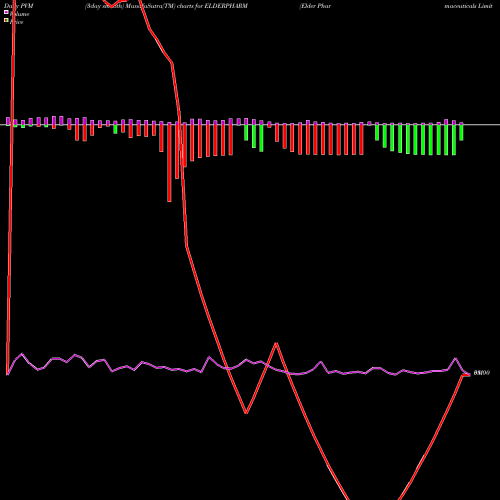Click the 'charts for ELDERPHARM' heading
The image size is (500, 500).
click(212, 6)
